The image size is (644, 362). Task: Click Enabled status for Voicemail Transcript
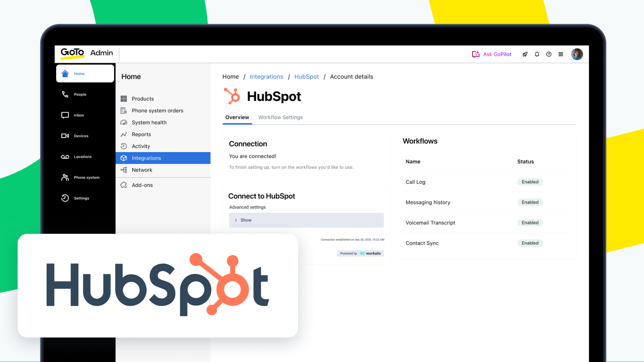click(x=530, y=223)
